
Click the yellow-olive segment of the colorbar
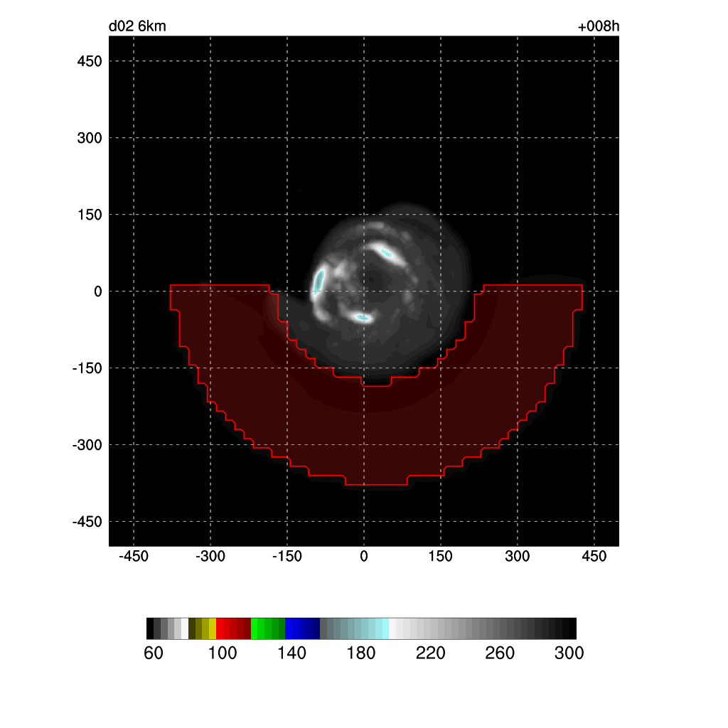click(x=203, y=628)
